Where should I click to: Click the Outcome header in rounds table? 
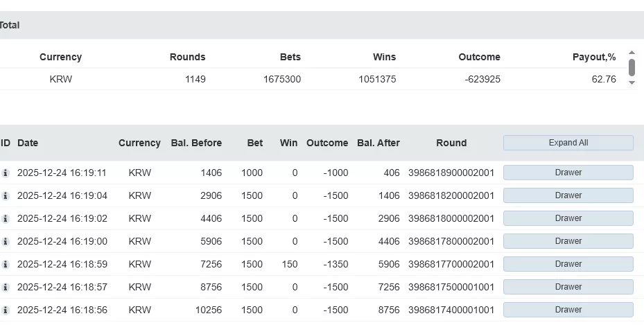click(327, 143)
